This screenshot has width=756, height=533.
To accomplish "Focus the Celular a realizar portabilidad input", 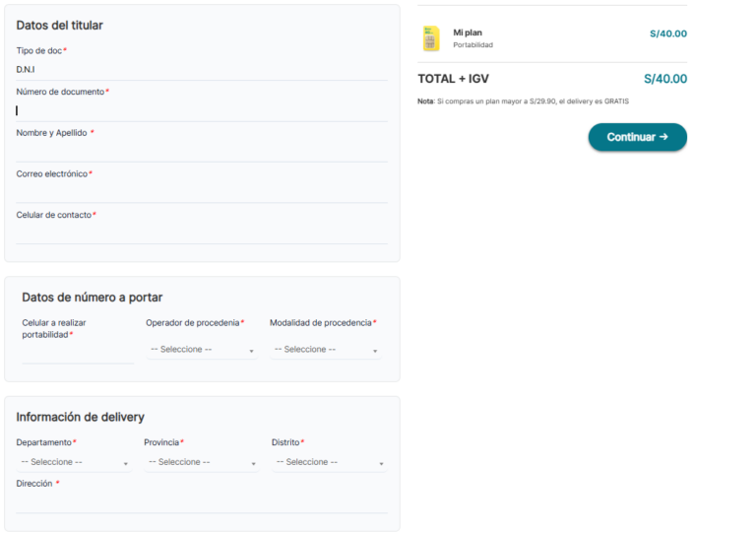I will pos(77,354).
